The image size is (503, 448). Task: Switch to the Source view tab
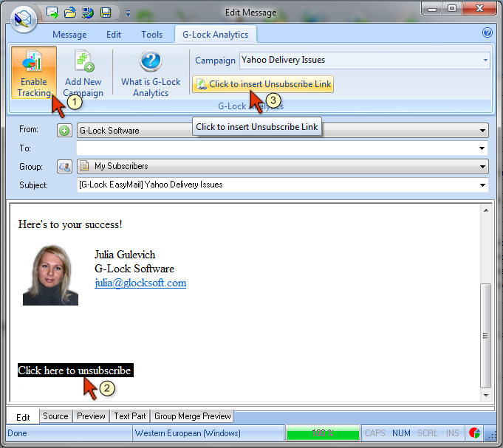55,416
